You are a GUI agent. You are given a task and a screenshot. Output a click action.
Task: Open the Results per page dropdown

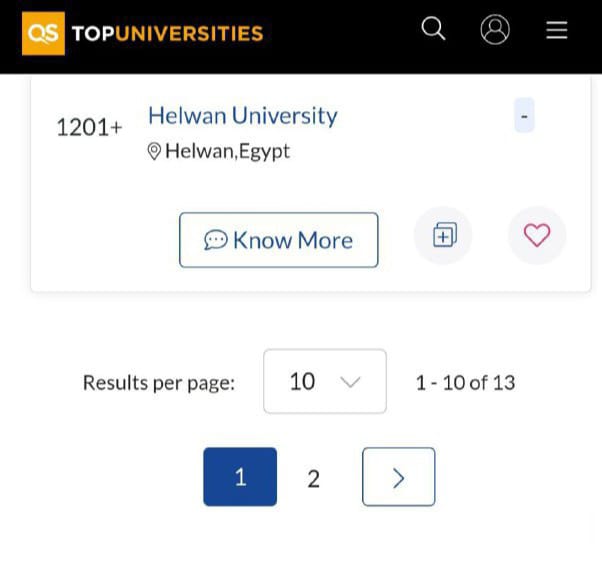(324, 381)
